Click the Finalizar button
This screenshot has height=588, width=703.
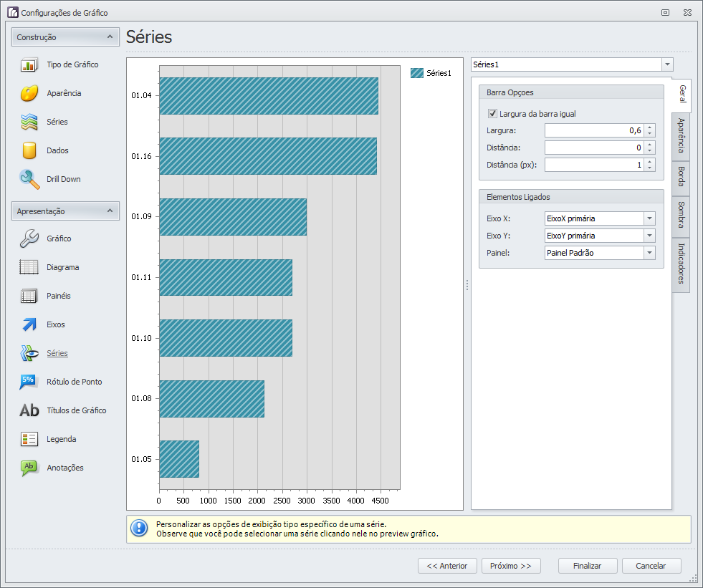[588, 566]
